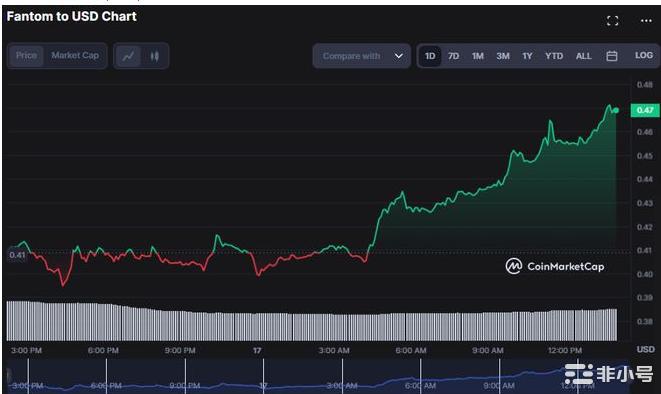661x394 pixels.
Task: Click the 0.38 y-axis value
Action: (x=645, y=322)
